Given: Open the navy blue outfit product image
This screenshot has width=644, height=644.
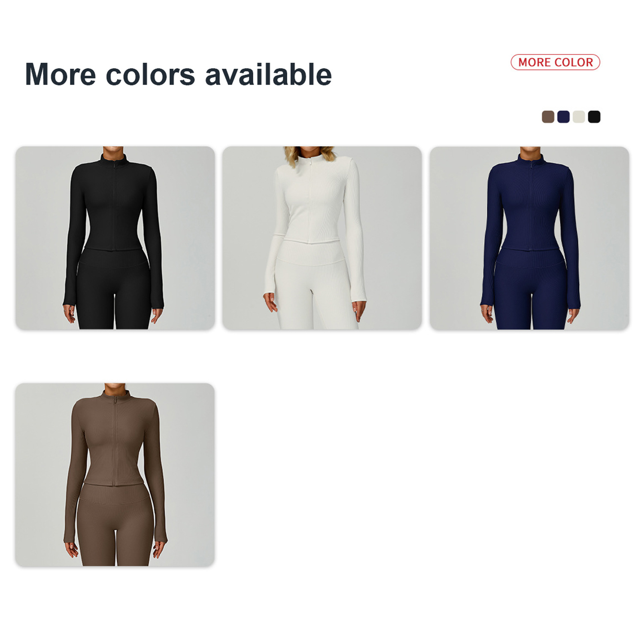Looking at the screenshot, I should (529, 238).
